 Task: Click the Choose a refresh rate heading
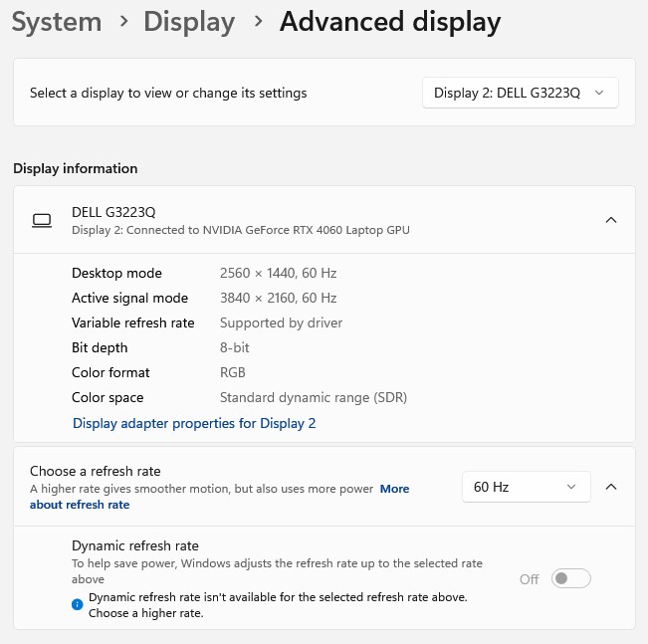95,471
